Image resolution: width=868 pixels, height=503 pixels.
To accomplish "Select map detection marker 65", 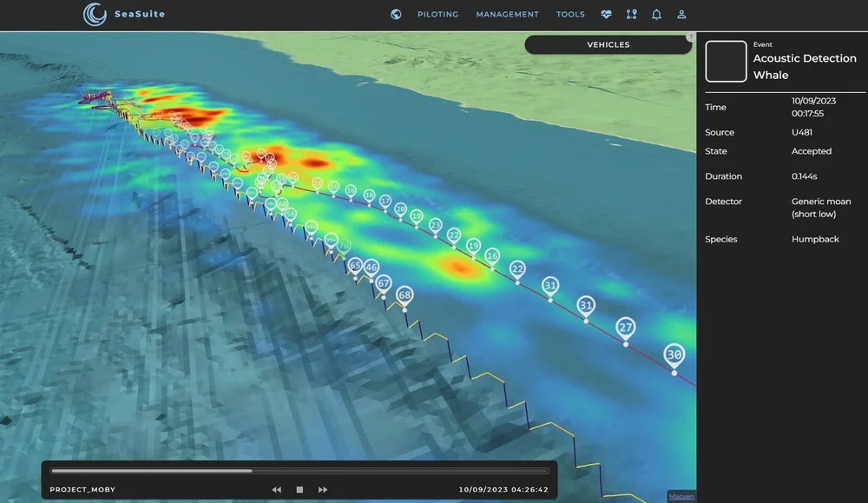I will pos(355,265).
